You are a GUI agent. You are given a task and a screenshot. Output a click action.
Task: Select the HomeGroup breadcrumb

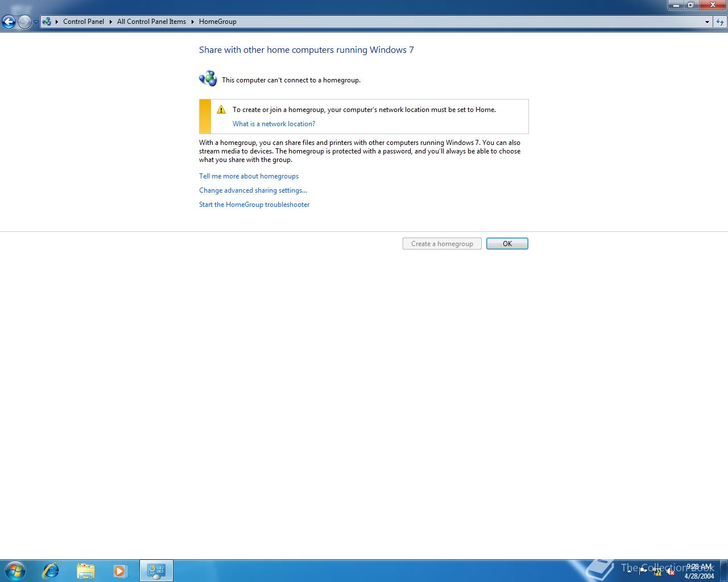click(218, 22)
